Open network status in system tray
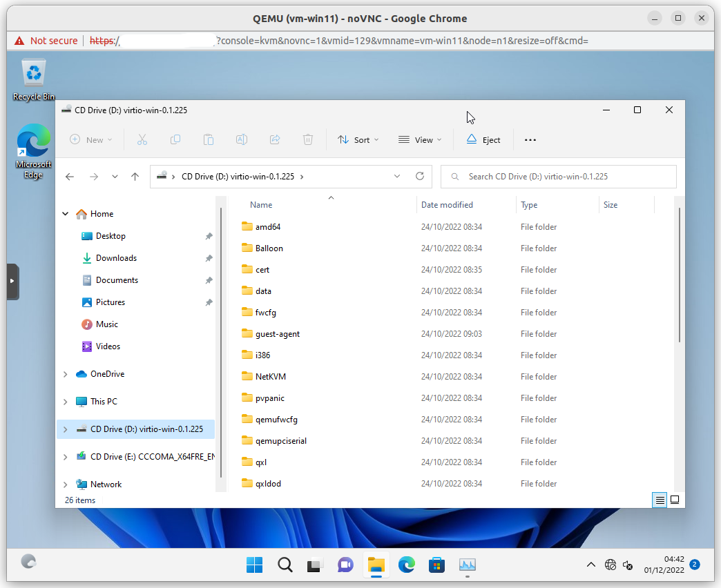The image size is (721, 588). [611, 565]
